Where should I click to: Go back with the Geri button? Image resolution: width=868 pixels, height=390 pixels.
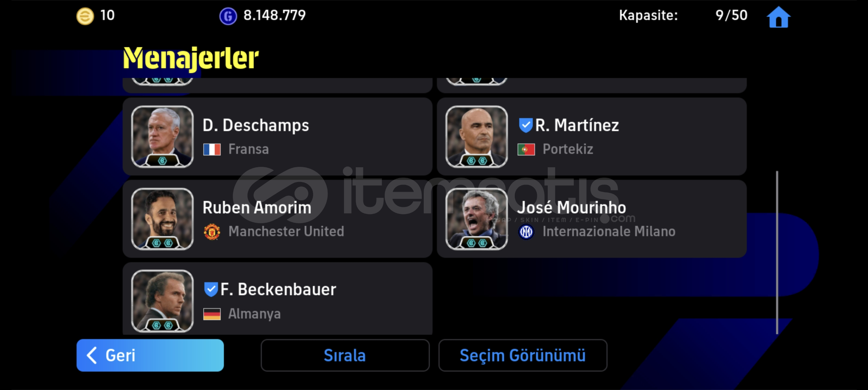coord(150,355)
